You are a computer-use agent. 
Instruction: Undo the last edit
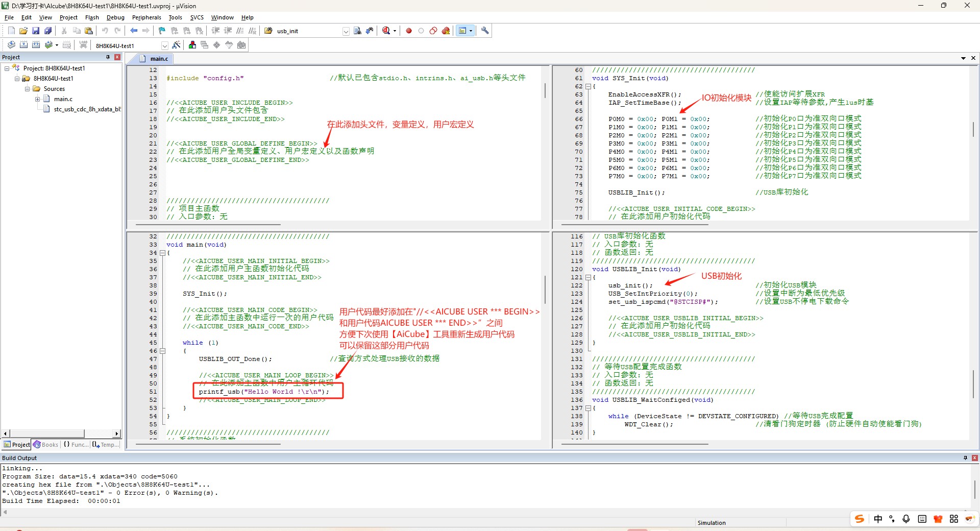pos(105,31)
